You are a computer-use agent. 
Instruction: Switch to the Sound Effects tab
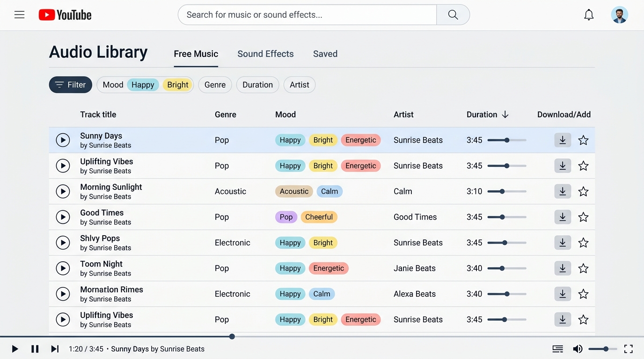click(x=265, y=54)
